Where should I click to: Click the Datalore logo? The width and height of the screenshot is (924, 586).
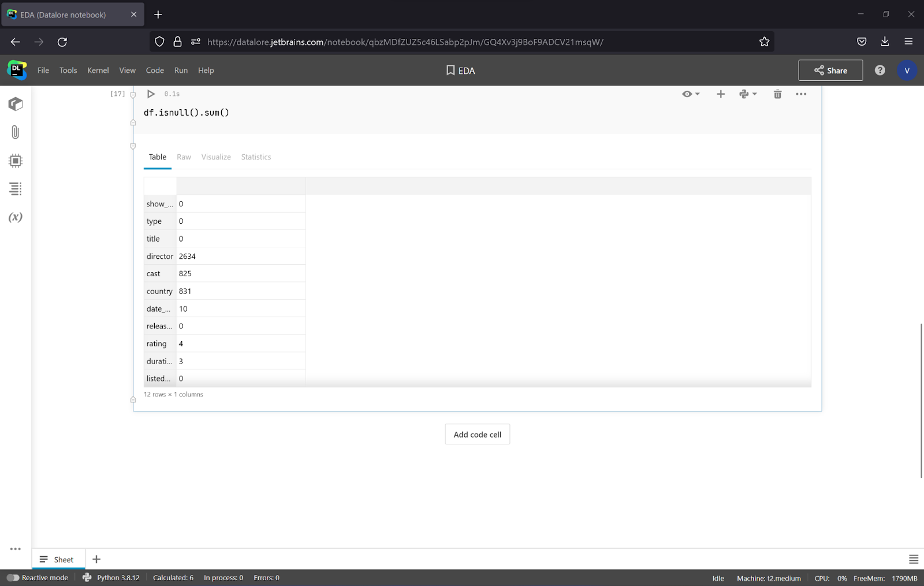17,70
